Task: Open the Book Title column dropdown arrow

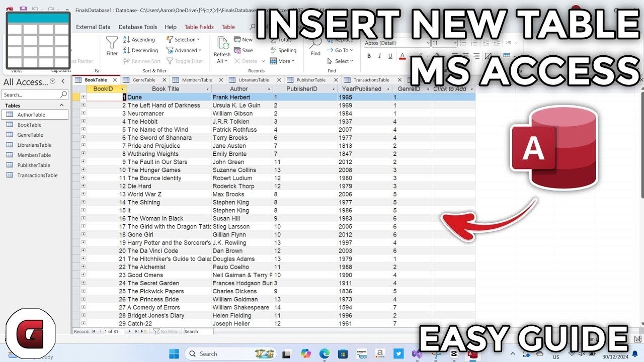Action: click(207, 89)
